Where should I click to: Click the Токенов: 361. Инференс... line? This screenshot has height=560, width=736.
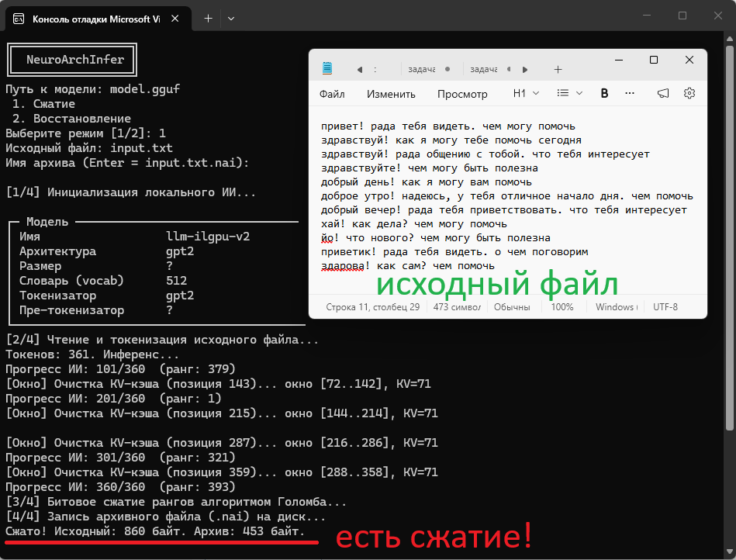pyautogui.click(x=92, y=354)
